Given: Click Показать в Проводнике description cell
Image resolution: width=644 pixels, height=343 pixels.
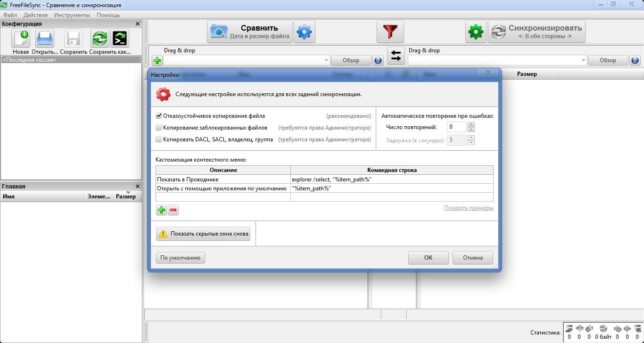Looking at the screenshot, I should point(223,180).
